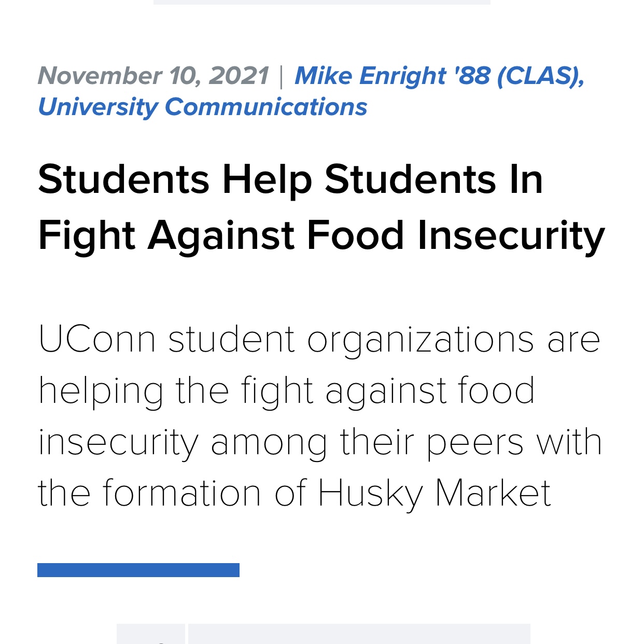The image size is (644, 644).
Task: Click the headline line "Fight Against Food Insecurity"
Action: [321, 236]
